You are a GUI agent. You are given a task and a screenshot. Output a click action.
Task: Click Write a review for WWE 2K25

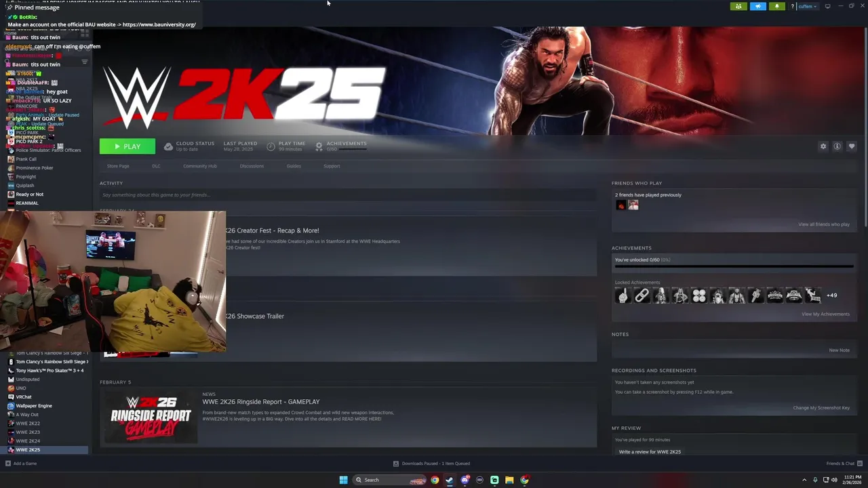pyautogui.click(x=650, y=452)
